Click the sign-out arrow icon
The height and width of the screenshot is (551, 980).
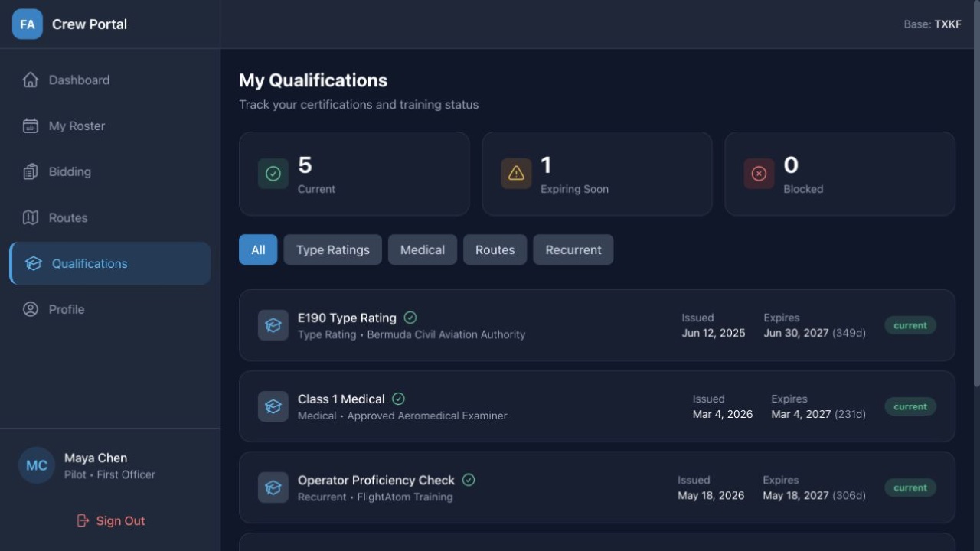point(83,520)
